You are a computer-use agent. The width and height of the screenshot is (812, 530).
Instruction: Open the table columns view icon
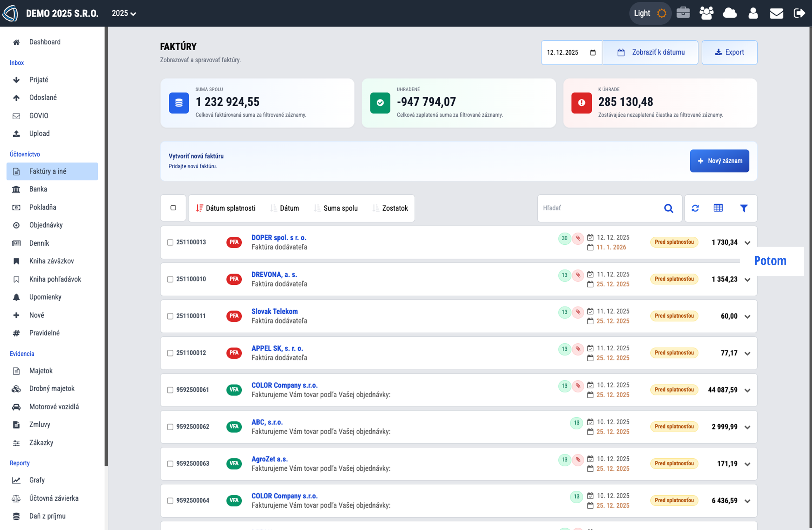(x=718, y=208)
